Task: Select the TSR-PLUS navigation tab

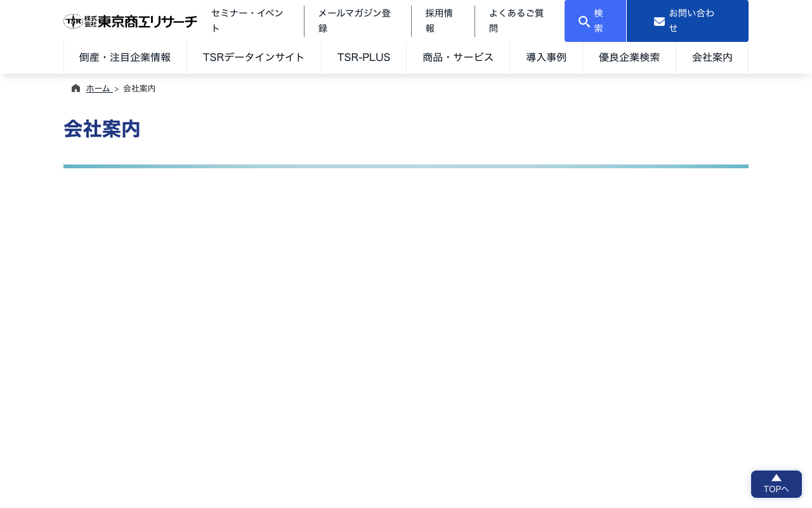Action: [x=363, y=57]
